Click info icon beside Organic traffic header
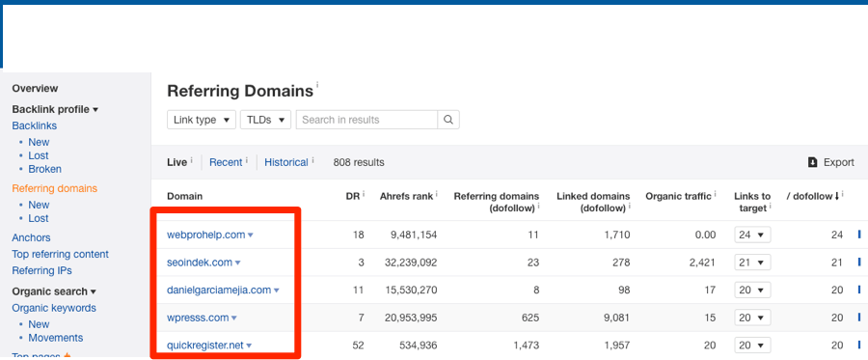The height and width of the screenshot is (360, 868). coord(716,194)
